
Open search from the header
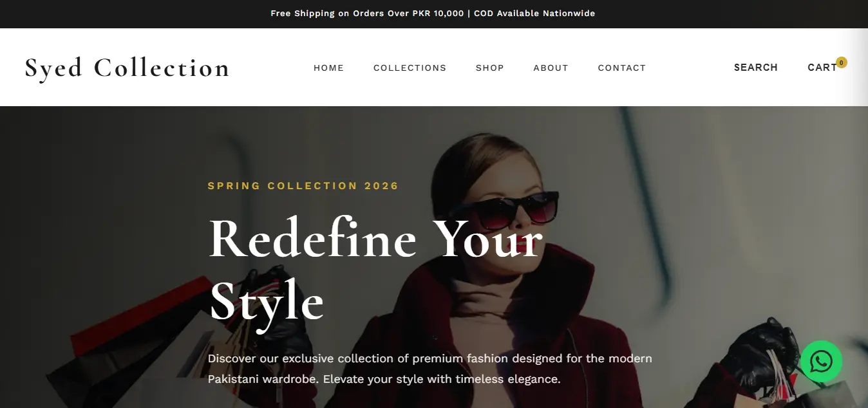click(x=756, y=67)
